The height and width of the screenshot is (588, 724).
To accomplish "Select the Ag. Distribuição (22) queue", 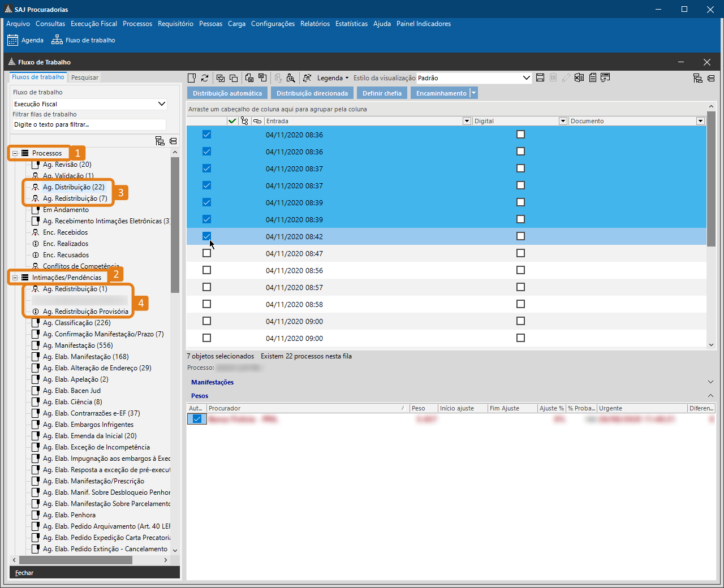I will tap(74, 187).
